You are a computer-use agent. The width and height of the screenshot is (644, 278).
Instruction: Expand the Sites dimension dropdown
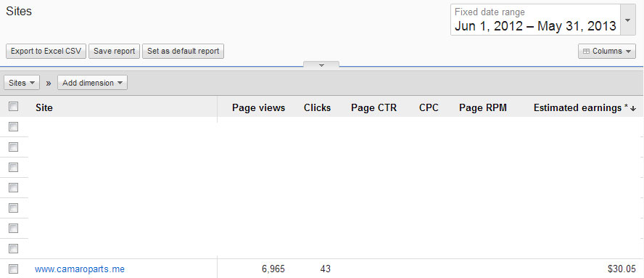(22, 83)
